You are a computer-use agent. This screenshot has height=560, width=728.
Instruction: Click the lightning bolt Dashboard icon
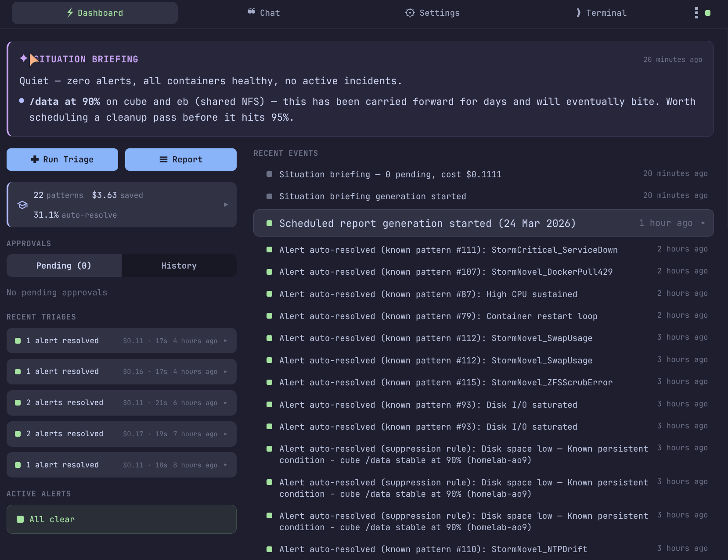70,13
